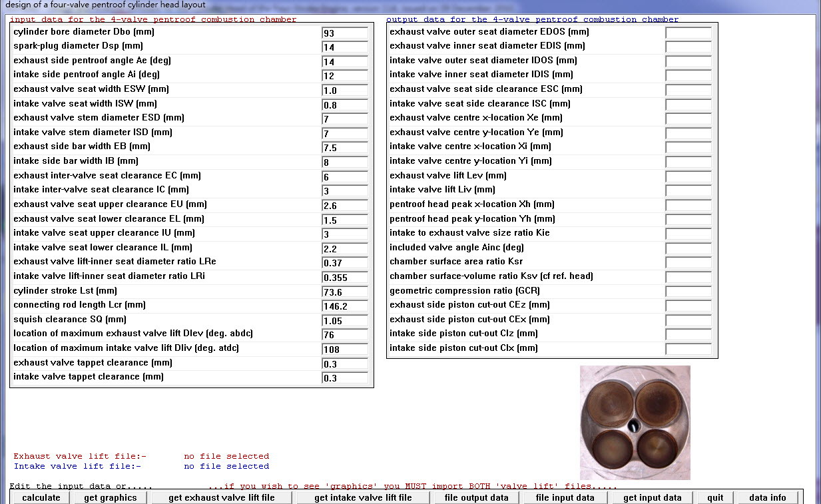Click the valve size ratio Kie output
Screen dimensions: 821x504
[x=688, y=234]
